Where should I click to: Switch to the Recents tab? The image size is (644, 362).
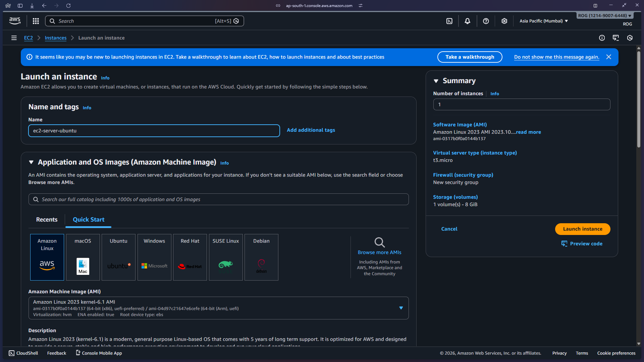tap(46, 220)
